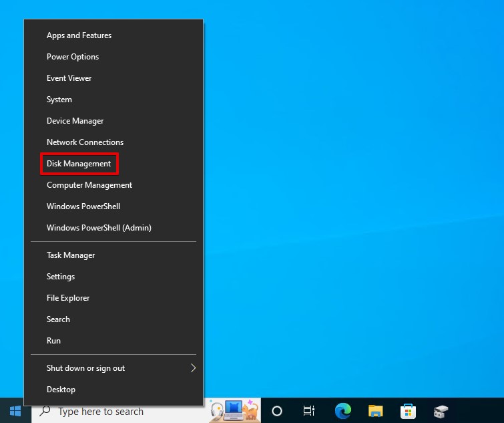Open File Explorer from the taskbar

[x=375, y=411]
